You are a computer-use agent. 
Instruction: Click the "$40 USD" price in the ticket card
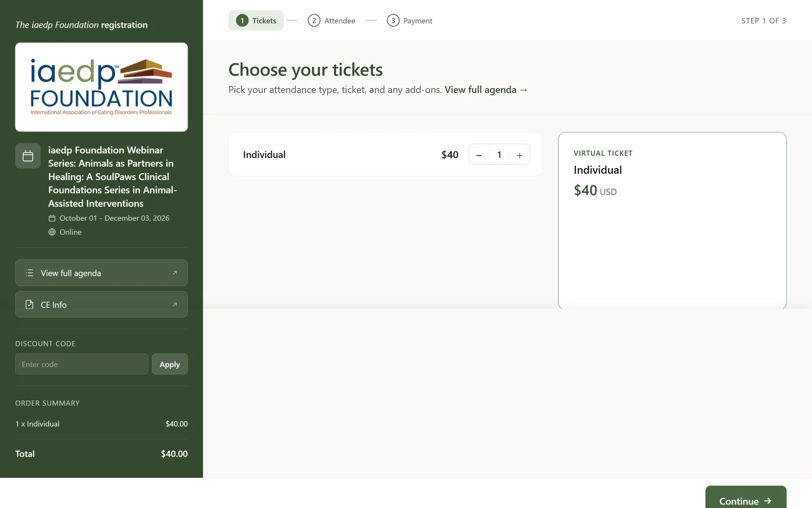(x=595, y=190)
